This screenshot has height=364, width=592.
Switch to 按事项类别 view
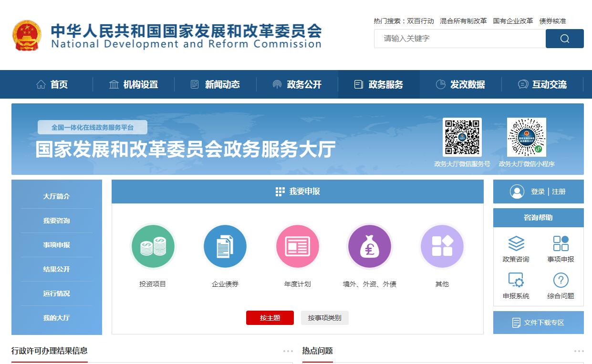324,318
